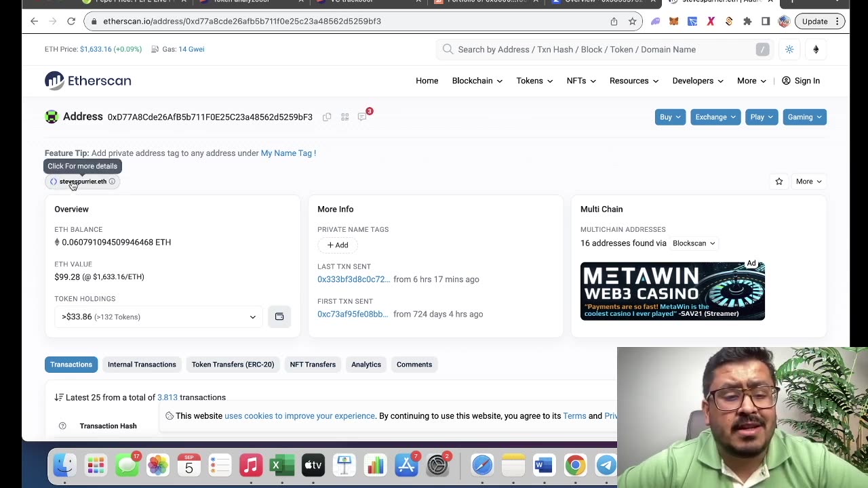Switch to Internal Transactions tab
The width and height of the screenshot is (868, 488).
point(142,365)
